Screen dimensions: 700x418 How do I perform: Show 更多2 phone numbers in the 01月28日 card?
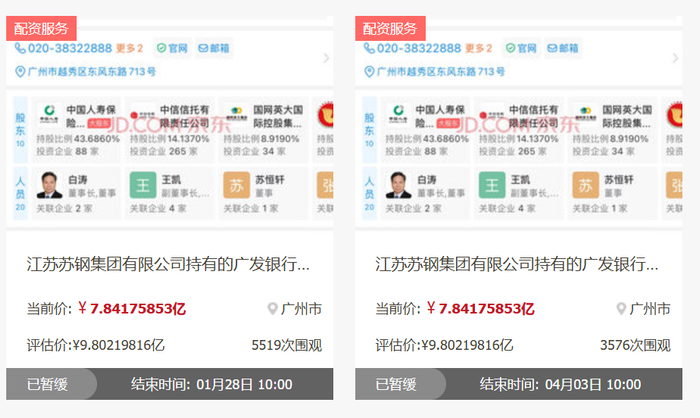[x=129, y=48]
